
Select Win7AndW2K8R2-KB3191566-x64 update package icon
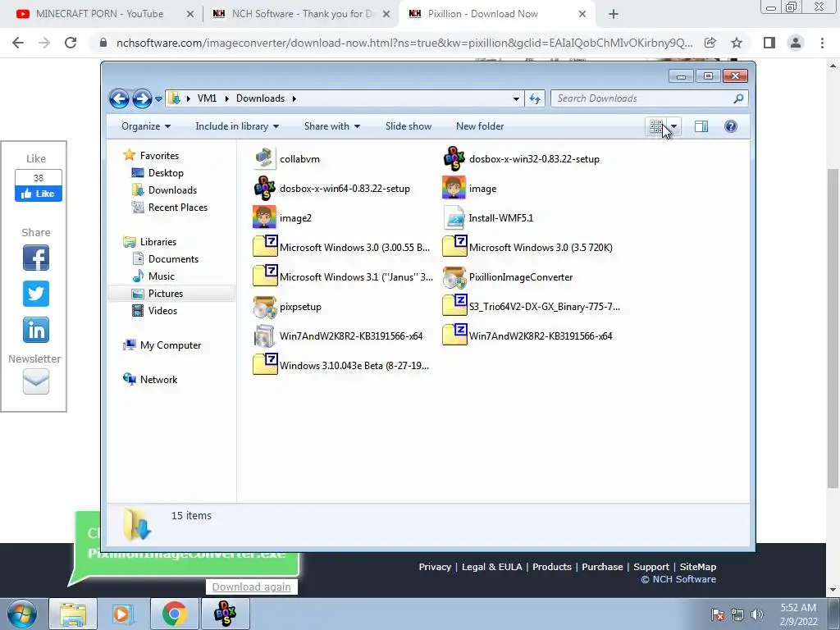tap(264, 336)
